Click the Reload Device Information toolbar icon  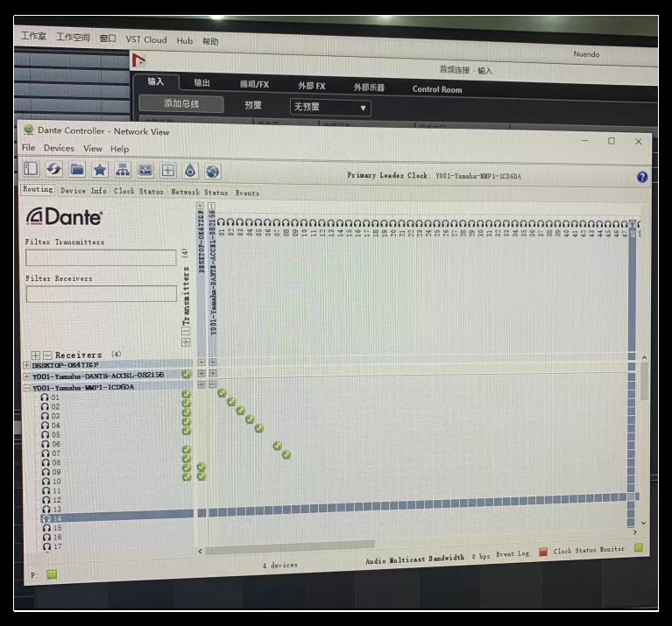pyautogui.click(x=54, y=169)
